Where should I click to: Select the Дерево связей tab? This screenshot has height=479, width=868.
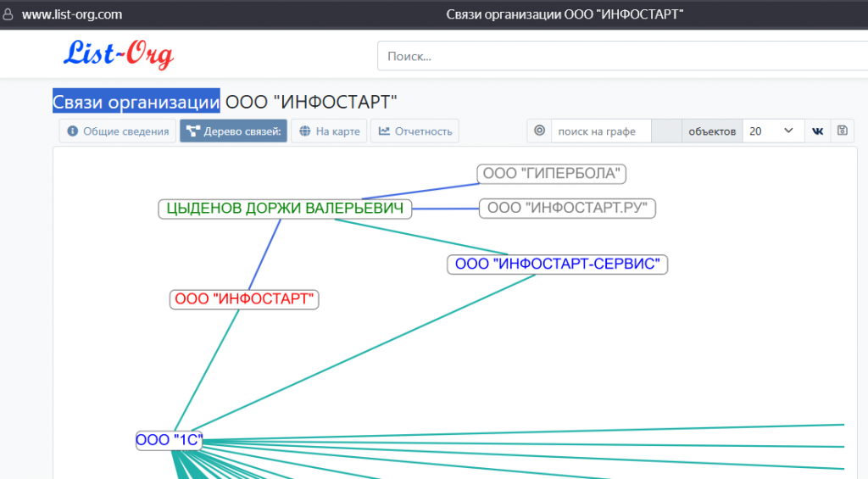coord(233,131)
